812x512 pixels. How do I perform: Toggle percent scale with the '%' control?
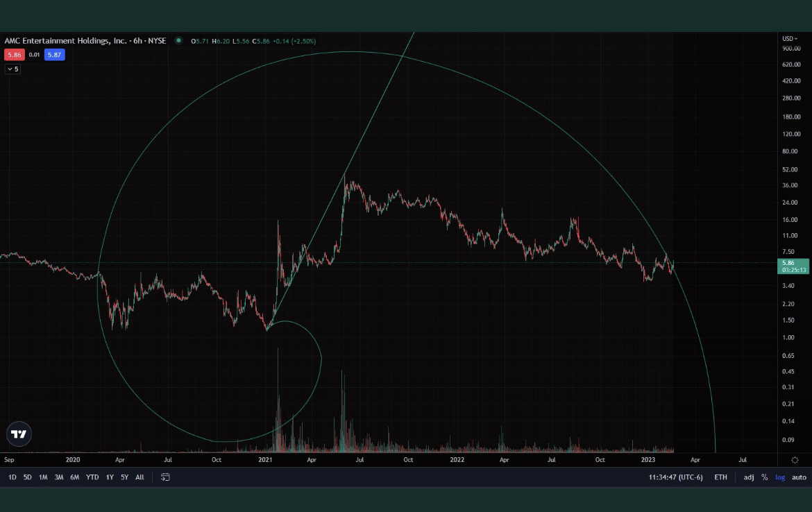point(763,477)
